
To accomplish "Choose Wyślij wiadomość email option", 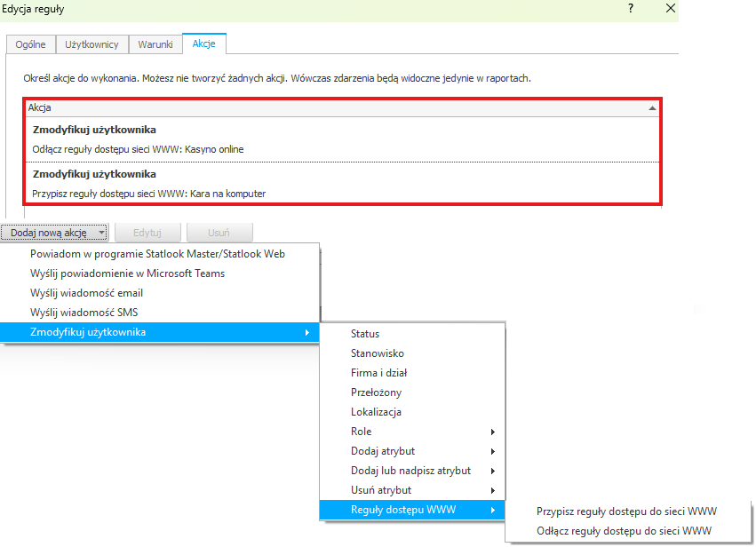I will tap(86, 293).
